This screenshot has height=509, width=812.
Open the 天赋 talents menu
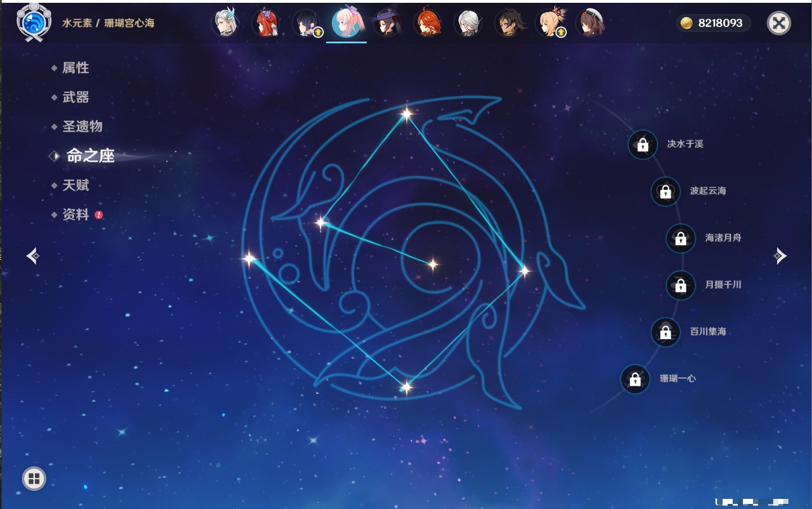point(75,185)
